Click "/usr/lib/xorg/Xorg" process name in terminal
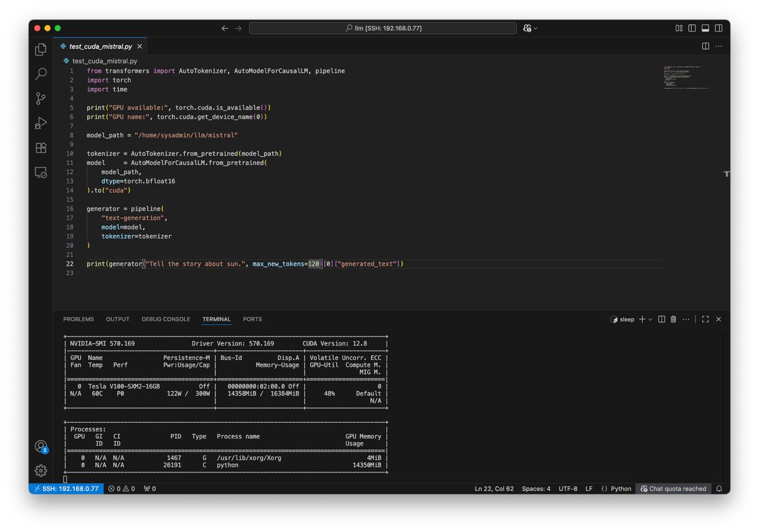This screenshot has height=532, width=759. pyautogui.click(x=249, y=458)
